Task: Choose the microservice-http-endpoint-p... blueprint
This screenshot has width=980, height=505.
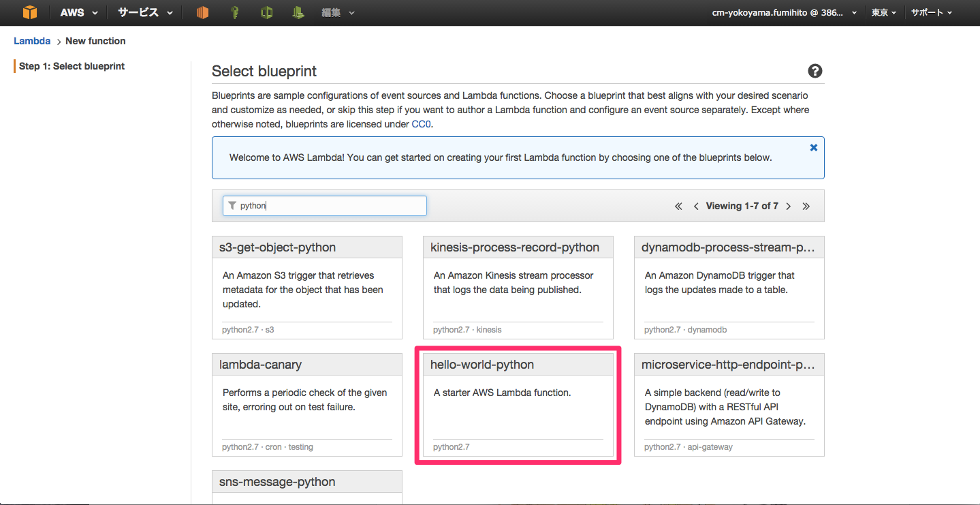Action: [729, 405]
